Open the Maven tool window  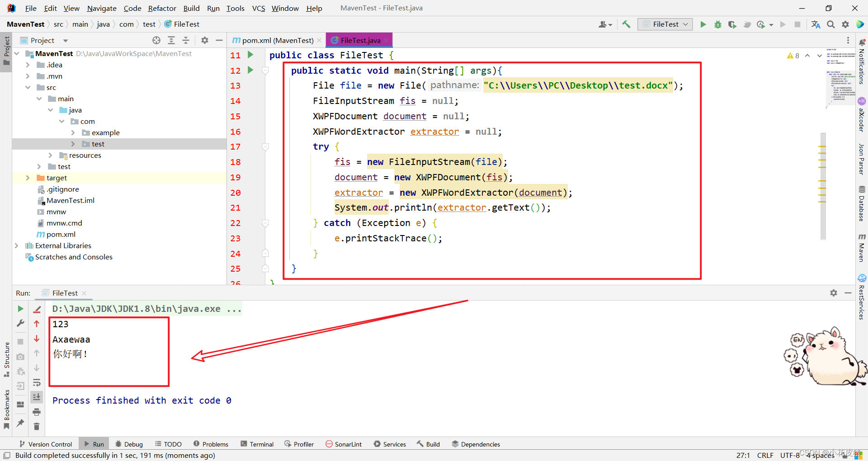(862, 248)
